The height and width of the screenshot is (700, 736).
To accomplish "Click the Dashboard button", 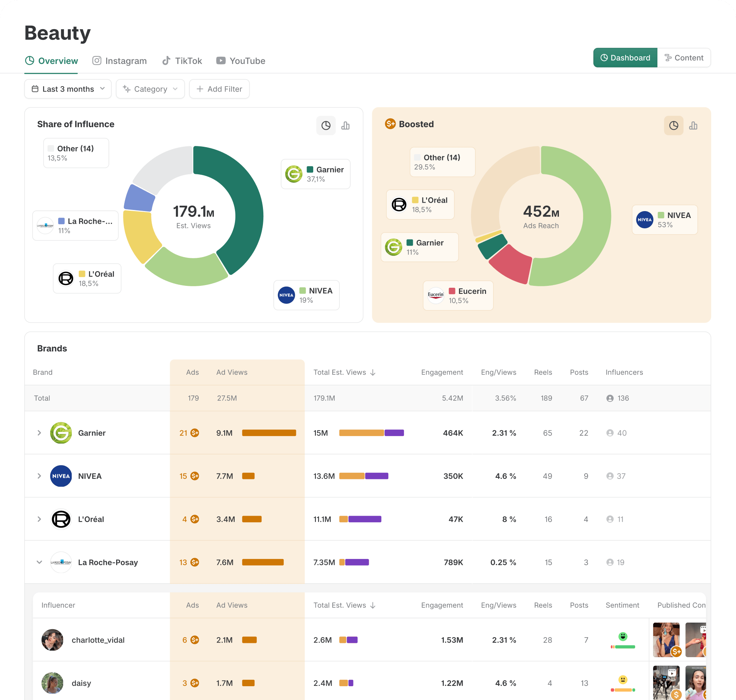I will coord(625,58).
